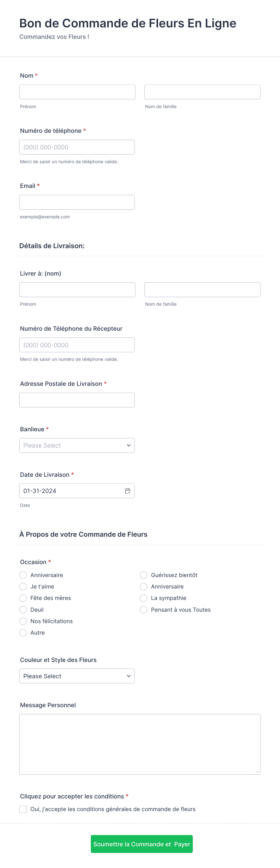This screenshot has width=280, height=868.
Task: Click the chevron on Couleur et Style dropdown
Action: 129,676
